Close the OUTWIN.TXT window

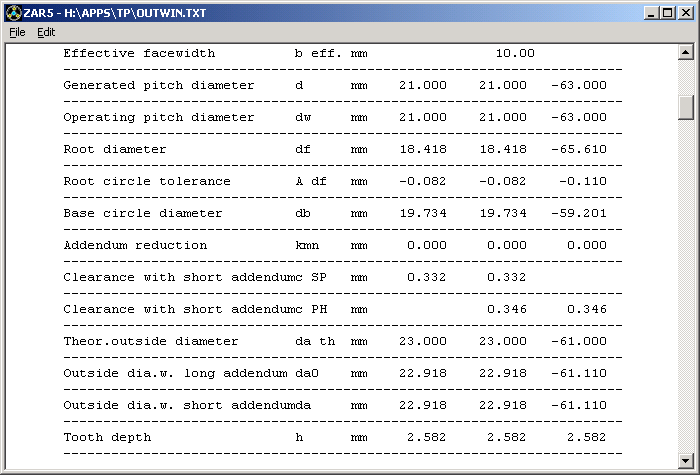coord(685,12)
